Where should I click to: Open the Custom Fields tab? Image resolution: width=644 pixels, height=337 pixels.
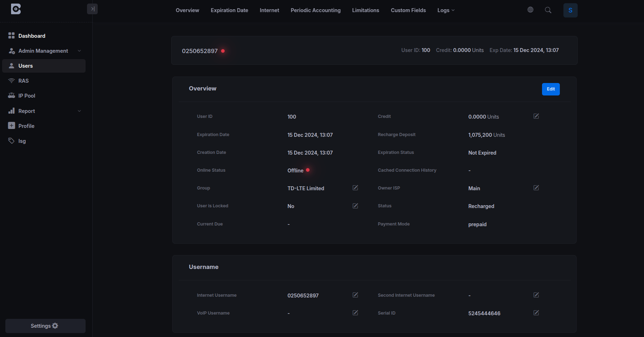408,10
